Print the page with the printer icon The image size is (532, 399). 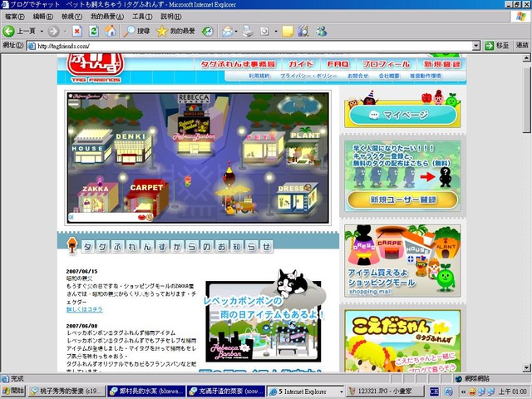(248, 32)
